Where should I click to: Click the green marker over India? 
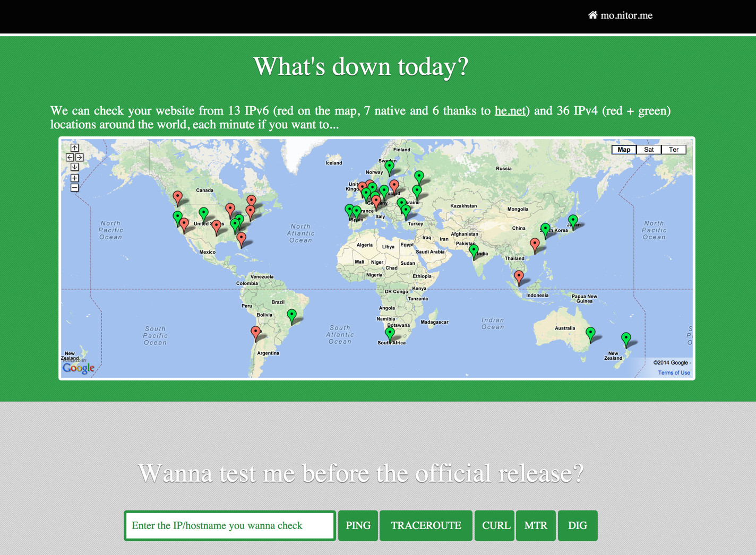coord(474,250)
